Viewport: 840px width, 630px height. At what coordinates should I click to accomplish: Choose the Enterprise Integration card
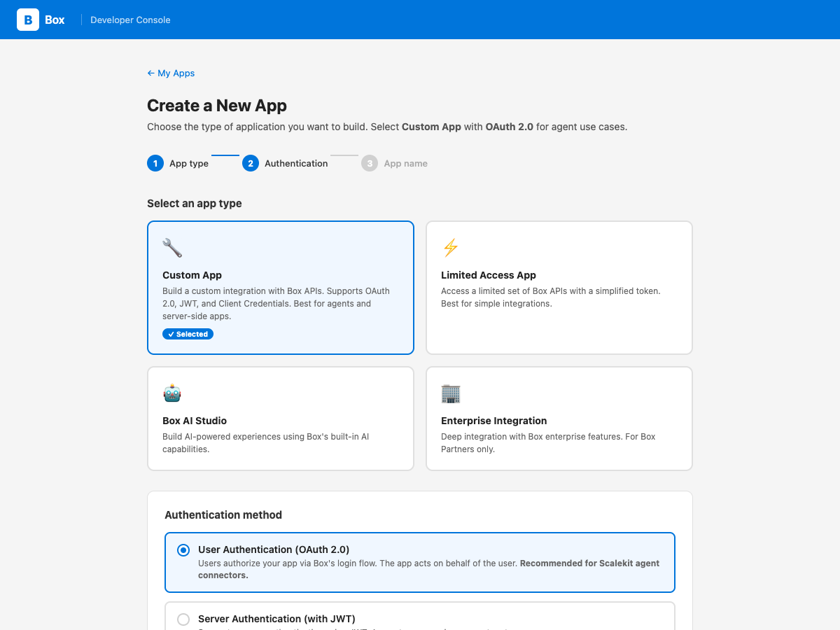559,419
